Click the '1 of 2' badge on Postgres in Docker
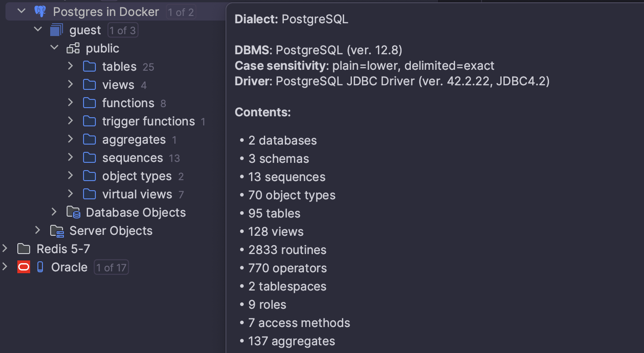 click(x=181, y=12)
